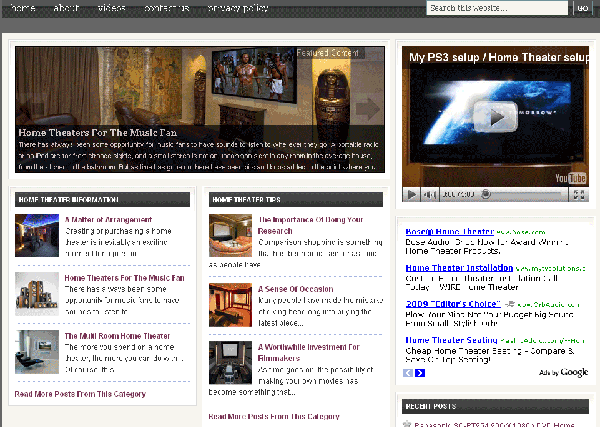Click thumbnail for A Matter of Arrangement

37,235
